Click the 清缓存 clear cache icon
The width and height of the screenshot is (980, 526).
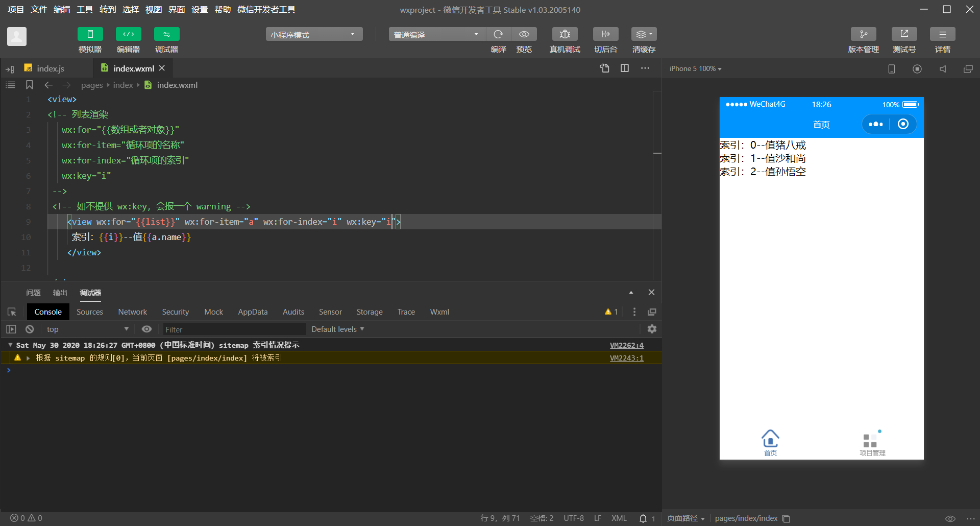point(644,34)
